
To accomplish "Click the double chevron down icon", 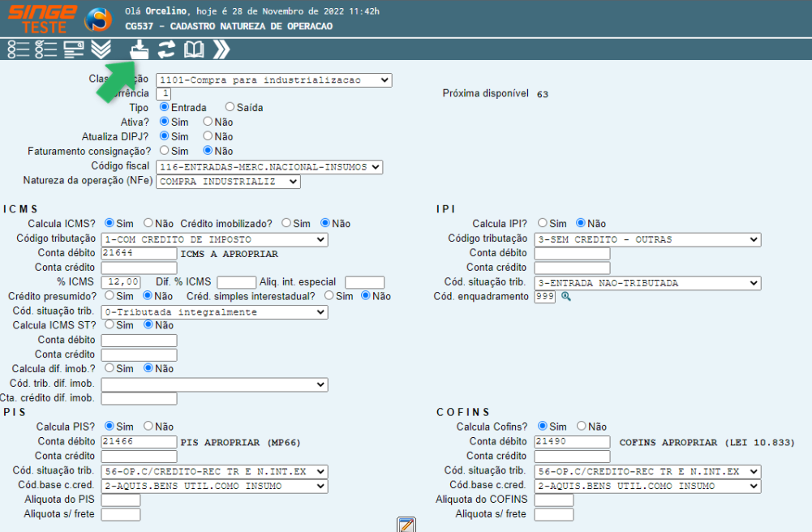I will (x=101, y=49).
